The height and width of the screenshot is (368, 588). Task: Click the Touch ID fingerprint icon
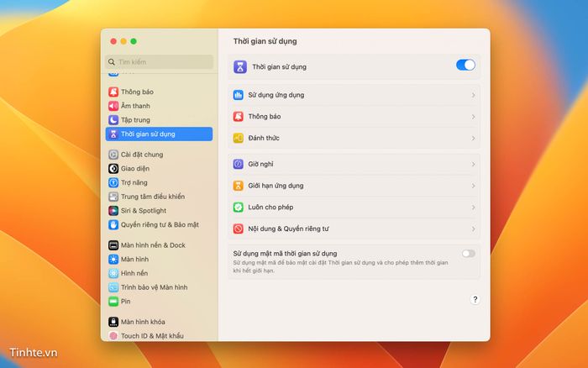coord(113,336)
